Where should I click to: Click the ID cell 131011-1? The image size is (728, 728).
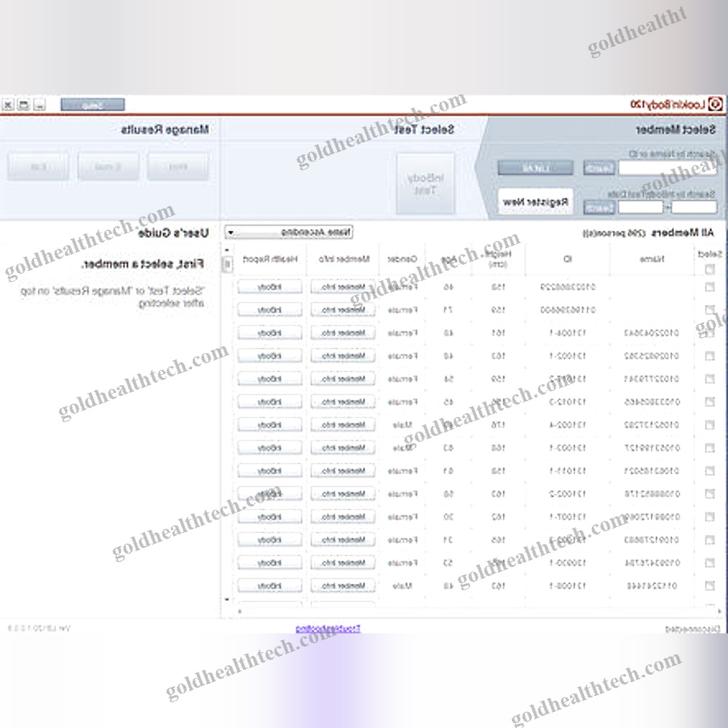(x=568, y=471)
